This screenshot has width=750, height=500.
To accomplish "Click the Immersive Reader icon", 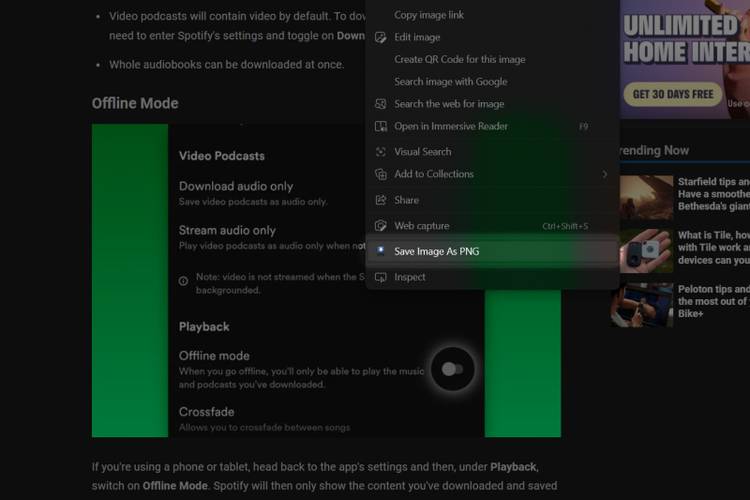I will (380, 126).
